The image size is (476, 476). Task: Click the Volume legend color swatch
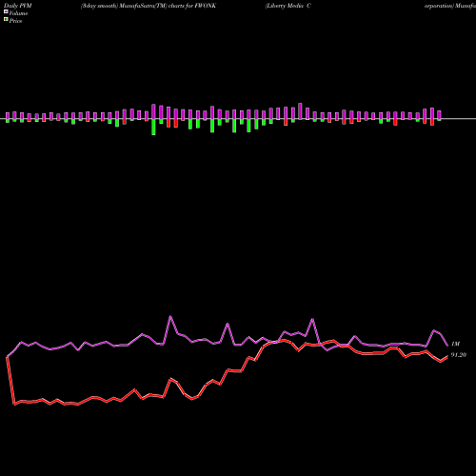point(6,11)
